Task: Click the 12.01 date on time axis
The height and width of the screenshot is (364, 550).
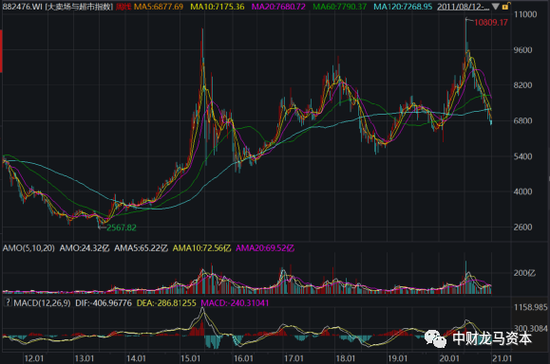Action: point(34,358)
